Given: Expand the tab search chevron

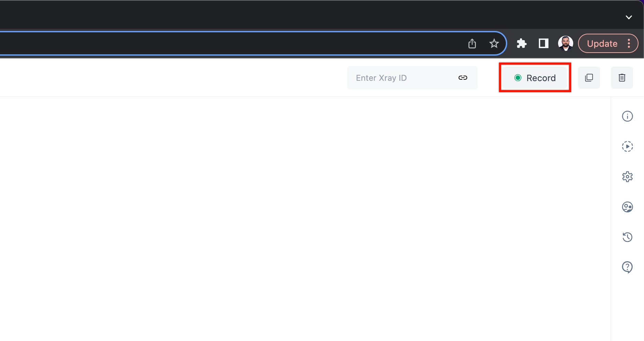Looking at the screenshot, I should pyautogui.click(x=629, y=17).
